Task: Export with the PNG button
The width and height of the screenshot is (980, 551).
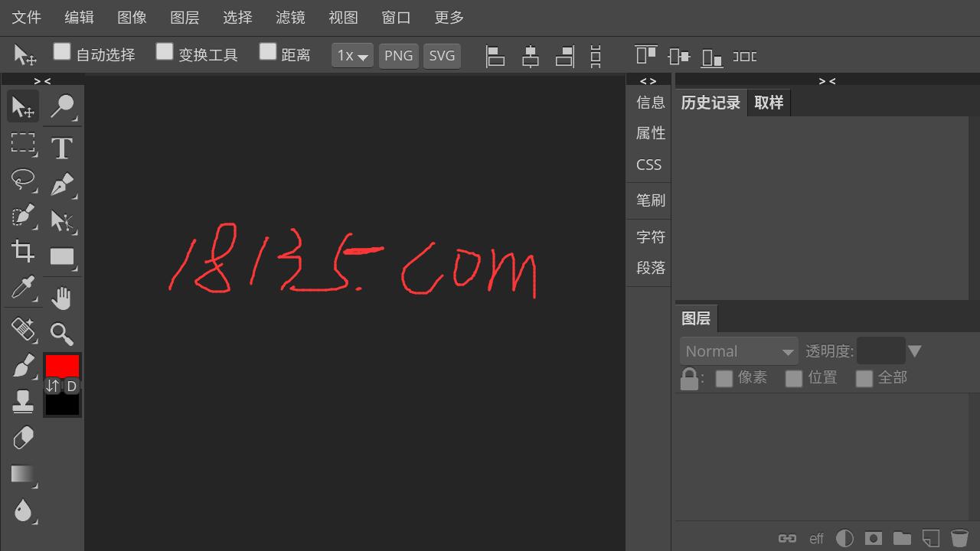Action: [x=399, y=56]
